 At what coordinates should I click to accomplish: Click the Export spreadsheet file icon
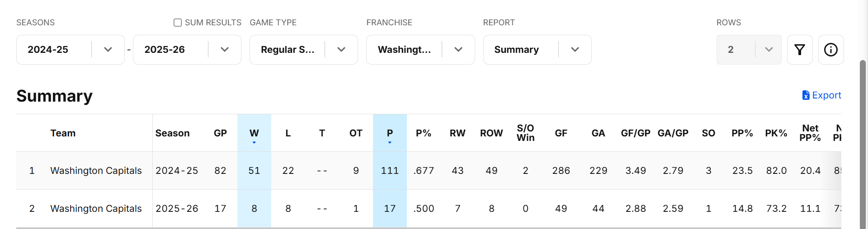click(806, 95)
